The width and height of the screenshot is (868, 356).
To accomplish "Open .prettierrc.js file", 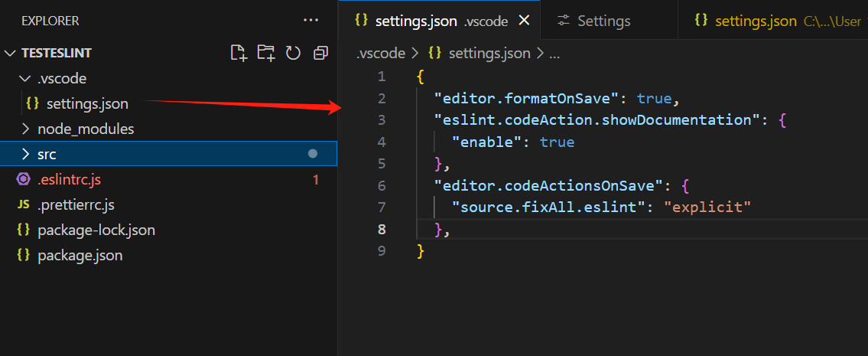I will coord(76,204).
